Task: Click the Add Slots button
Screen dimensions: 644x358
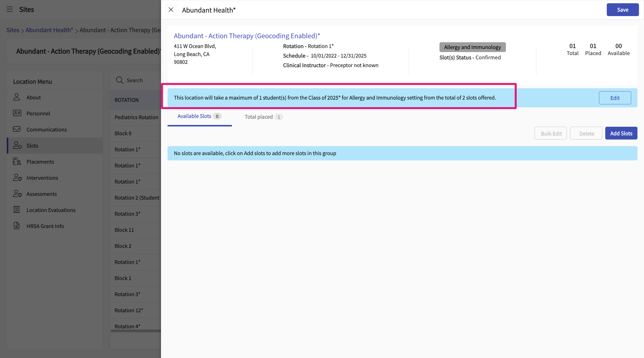Action: (621, 133)
